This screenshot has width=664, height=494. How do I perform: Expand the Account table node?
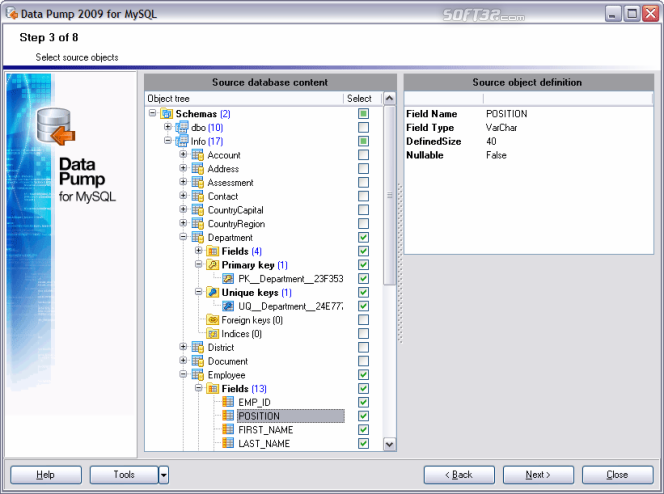[183, 154]
